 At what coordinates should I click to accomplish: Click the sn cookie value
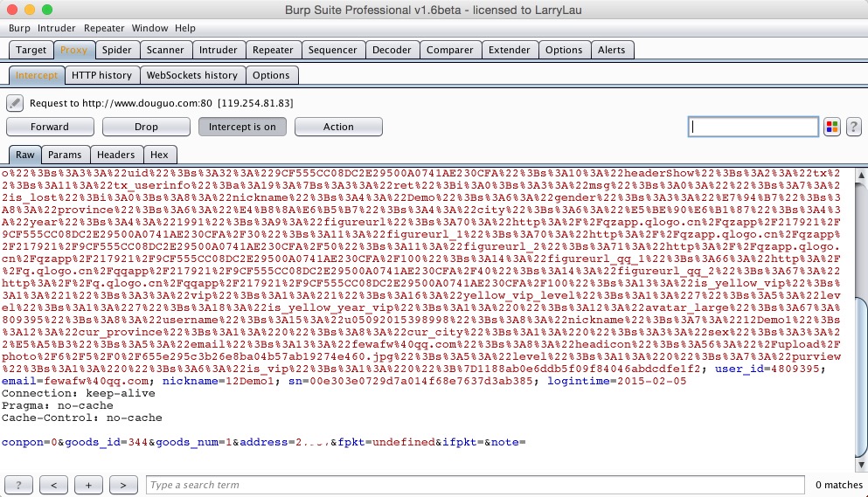(420, 381)
